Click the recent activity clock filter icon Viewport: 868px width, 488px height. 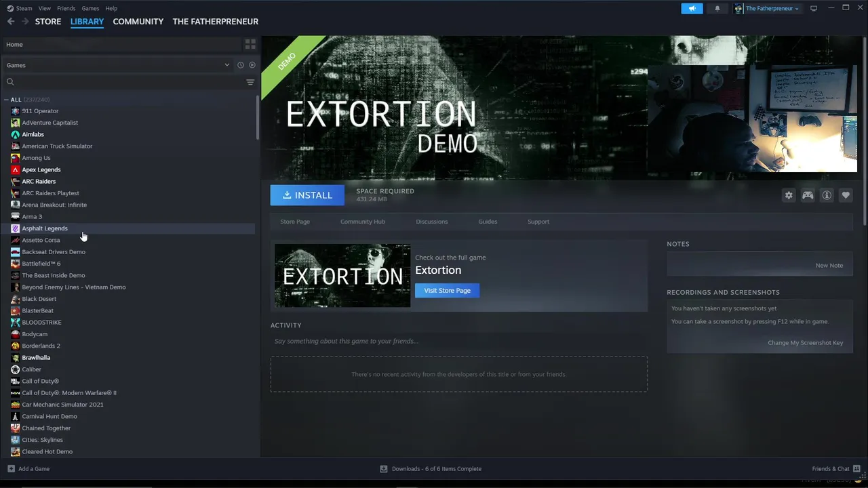(240, 65)
